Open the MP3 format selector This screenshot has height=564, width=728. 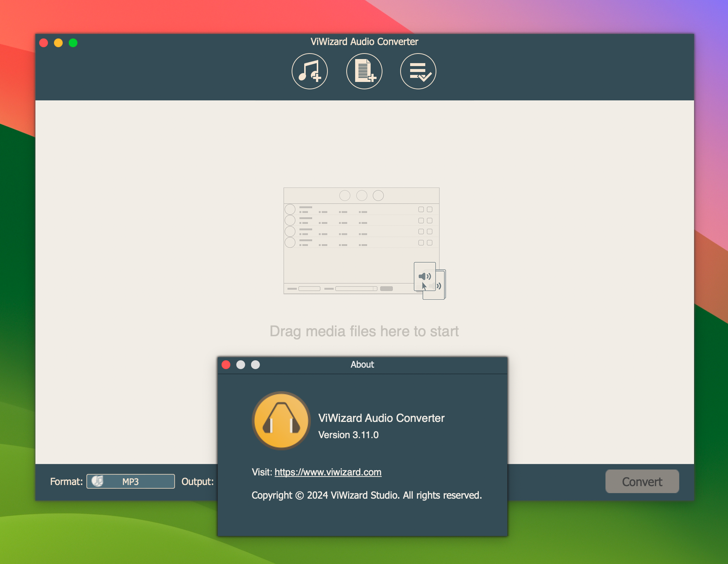pos(131,481)
